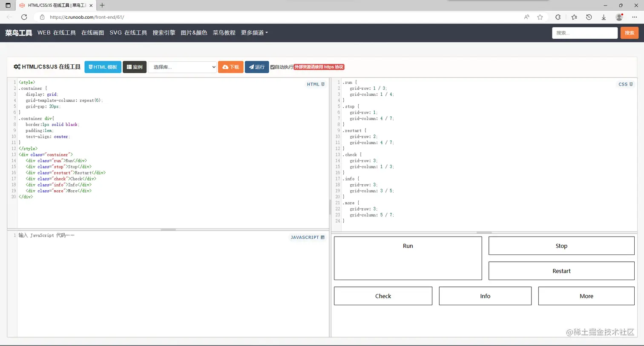This screenshot has height=346, width=644.
Task: Open a new tab with the plus icon
Action: tap(102, 6)
